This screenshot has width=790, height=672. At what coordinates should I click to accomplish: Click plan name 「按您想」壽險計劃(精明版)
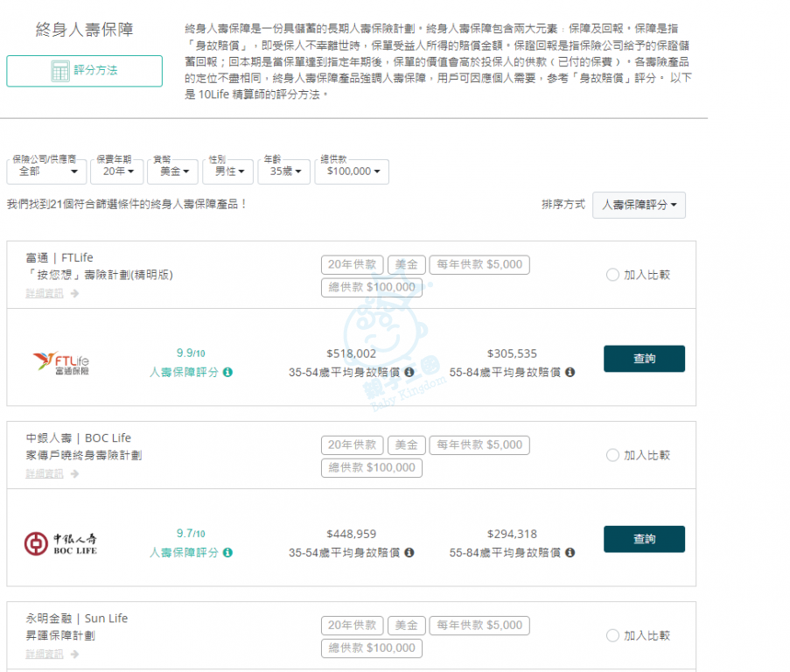99,275
